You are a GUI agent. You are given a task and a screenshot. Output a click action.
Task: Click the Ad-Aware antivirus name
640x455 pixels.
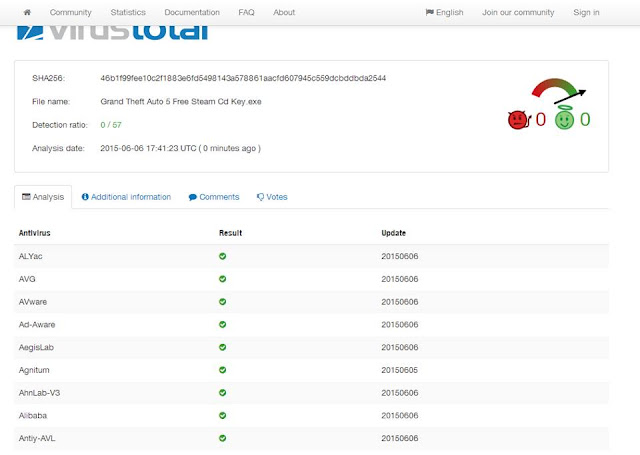pyautogui.click(x=37, y=325)
